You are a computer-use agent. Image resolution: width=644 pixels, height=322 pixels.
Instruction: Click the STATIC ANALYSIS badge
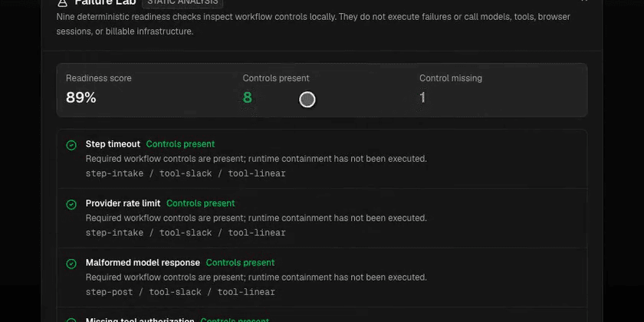pos(182,2)
